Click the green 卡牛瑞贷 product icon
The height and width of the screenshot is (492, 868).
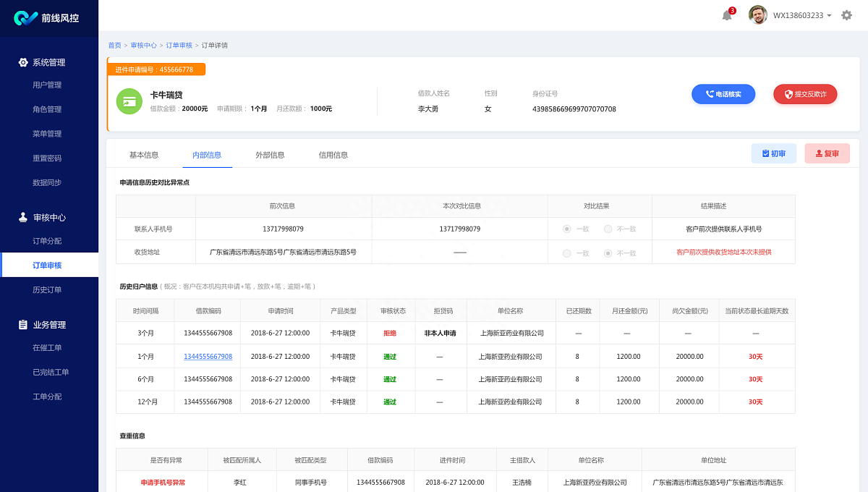pos(129,101)
